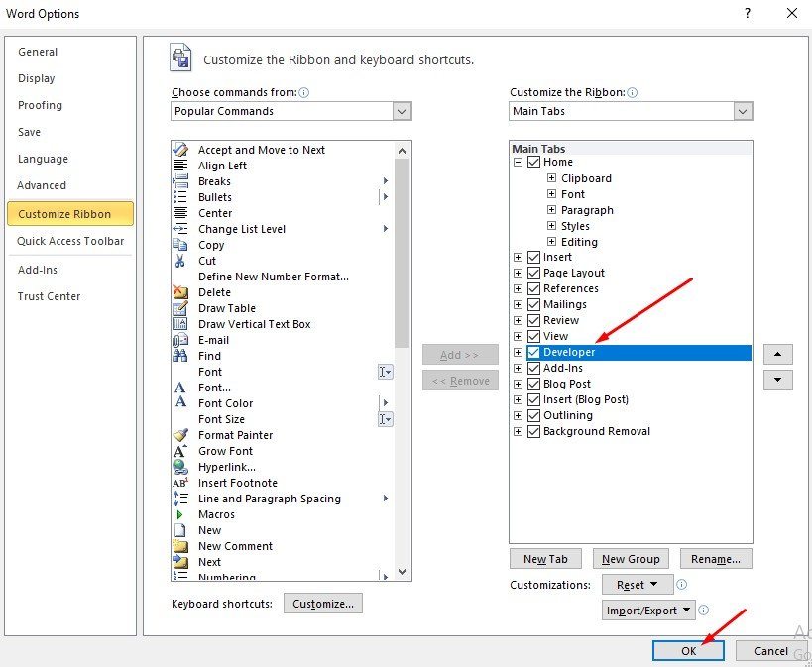This screenshot has width=812, height=667.
Task: Create a New Group
Action: coord(631,559)
